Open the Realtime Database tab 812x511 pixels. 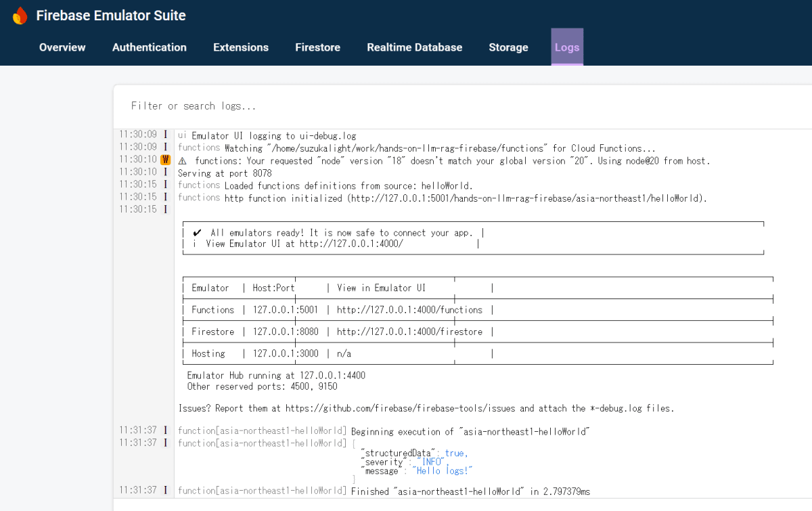click(415, 47)
